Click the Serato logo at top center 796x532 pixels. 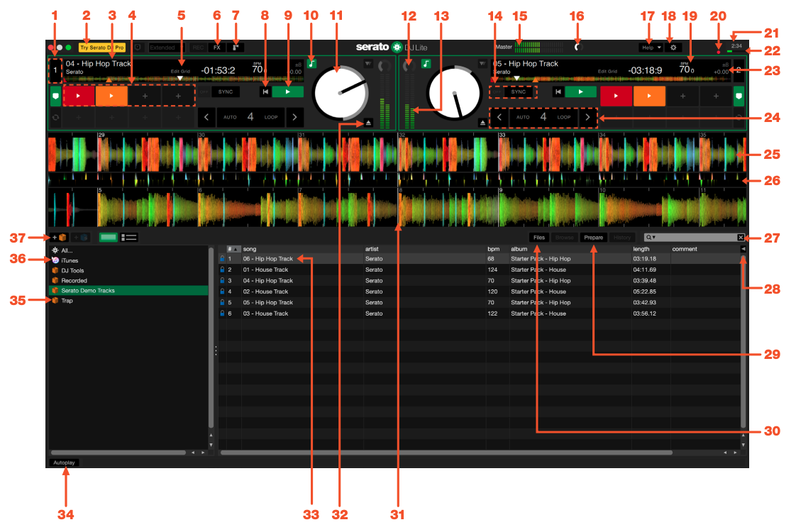pos(397,48)
